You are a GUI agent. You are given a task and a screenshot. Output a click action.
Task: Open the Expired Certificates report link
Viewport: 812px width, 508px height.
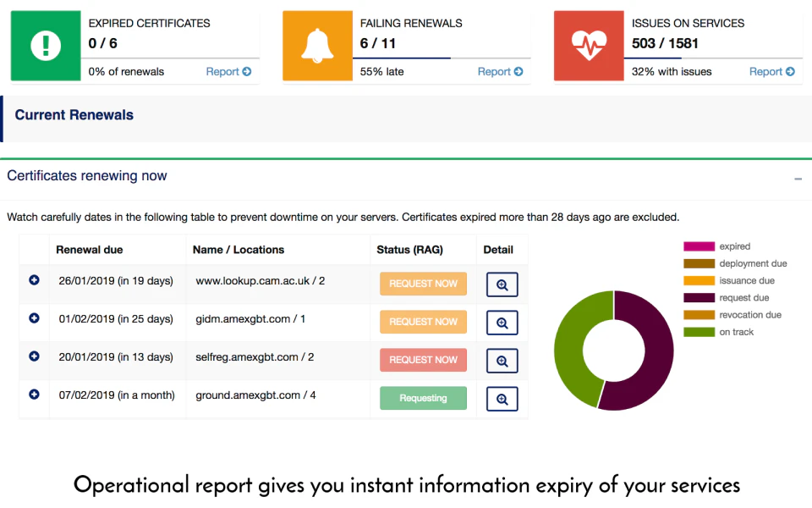tap(228, 72)
